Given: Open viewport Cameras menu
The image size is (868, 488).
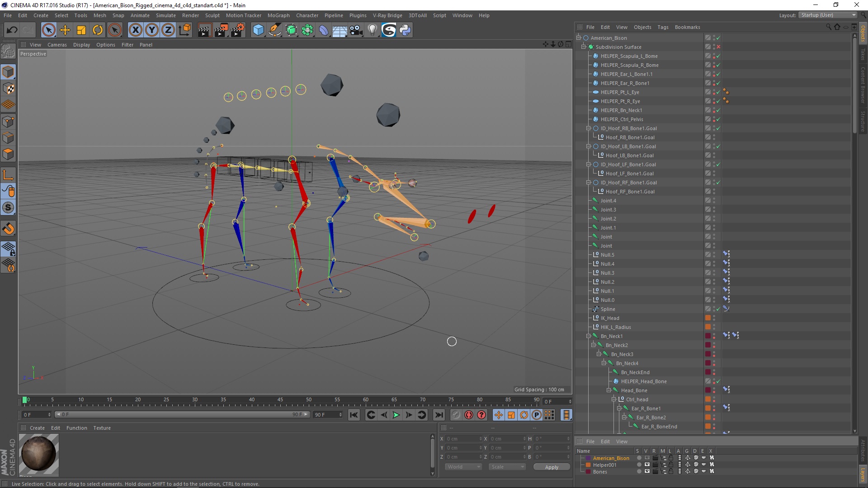Looking at the screenshot, I should [57, 45].
